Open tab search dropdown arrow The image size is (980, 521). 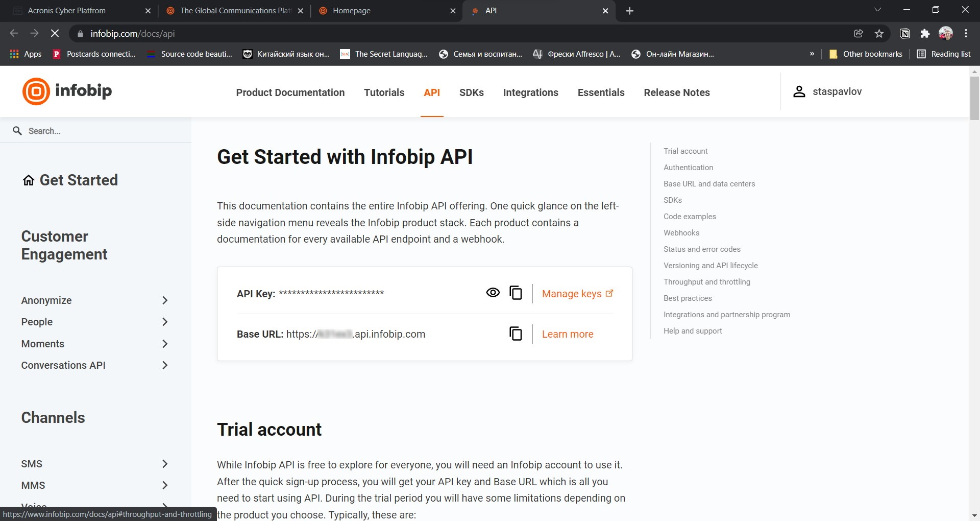[x=877, y=10]
